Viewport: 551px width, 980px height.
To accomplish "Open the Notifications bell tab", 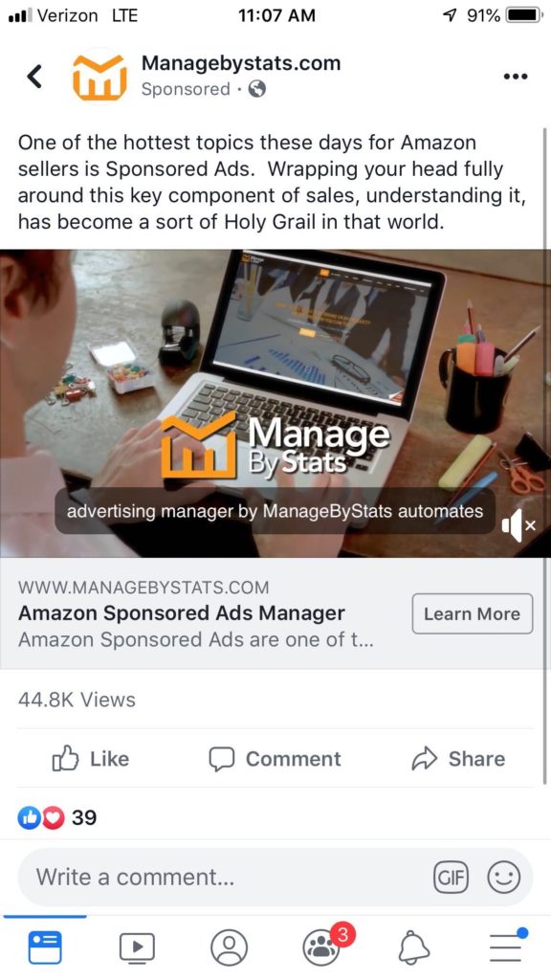I will tap(413, 947).
